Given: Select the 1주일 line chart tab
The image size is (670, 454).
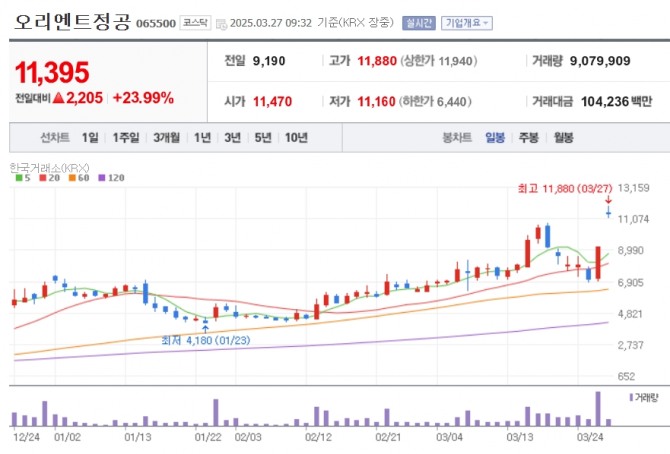Looking at the screenshot, I should [126, 138].
